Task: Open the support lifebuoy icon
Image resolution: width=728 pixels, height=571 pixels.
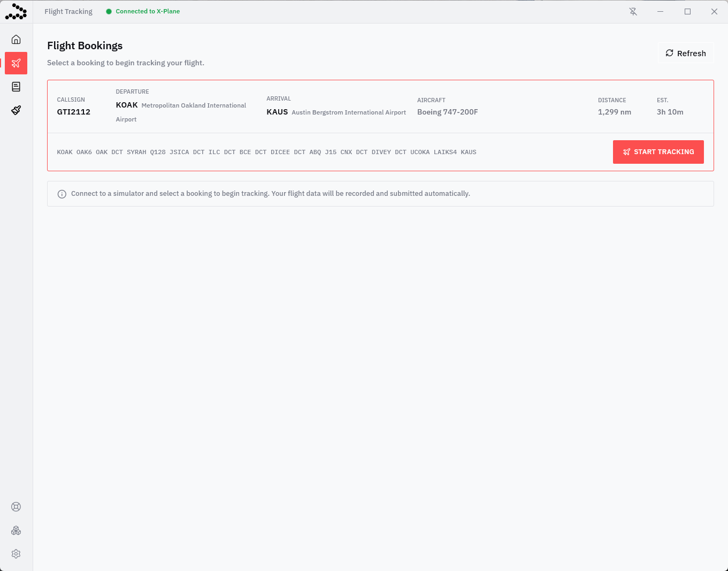Action: click(16, 507)
